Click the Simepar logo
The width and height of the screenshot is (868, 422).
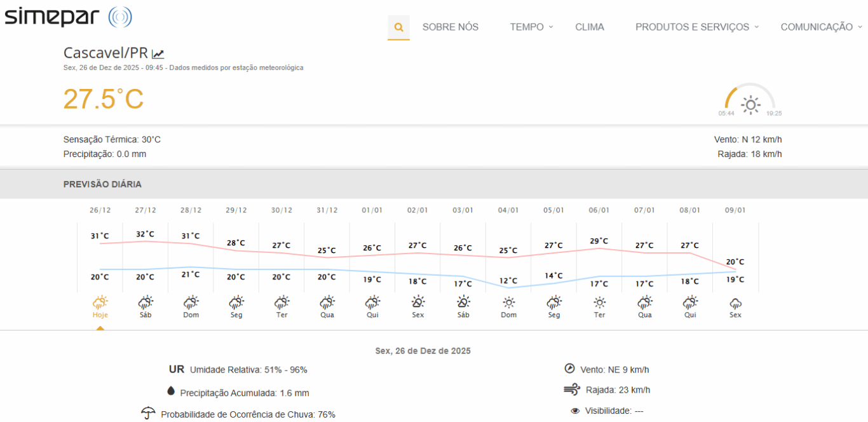[x=68, y=17]
